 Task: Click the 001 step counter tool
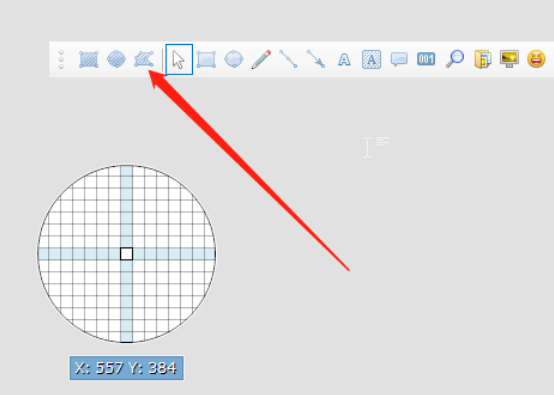pos(426,59)
